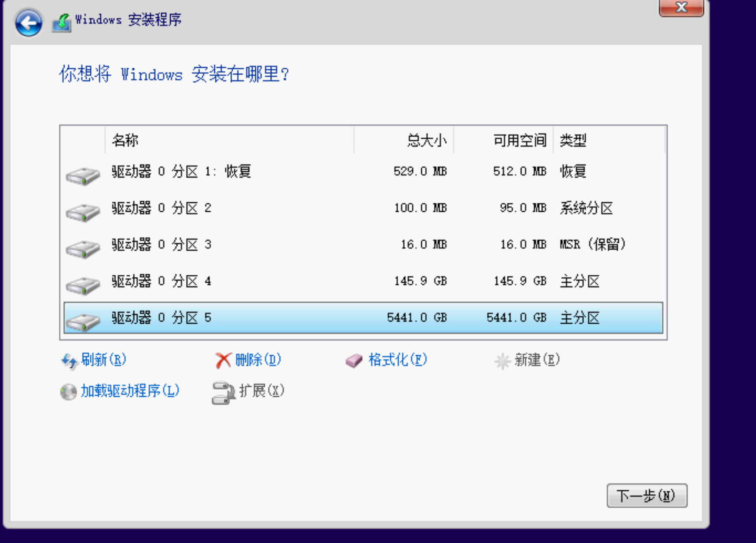Go back using the blue arrow button

pos(28,23)
